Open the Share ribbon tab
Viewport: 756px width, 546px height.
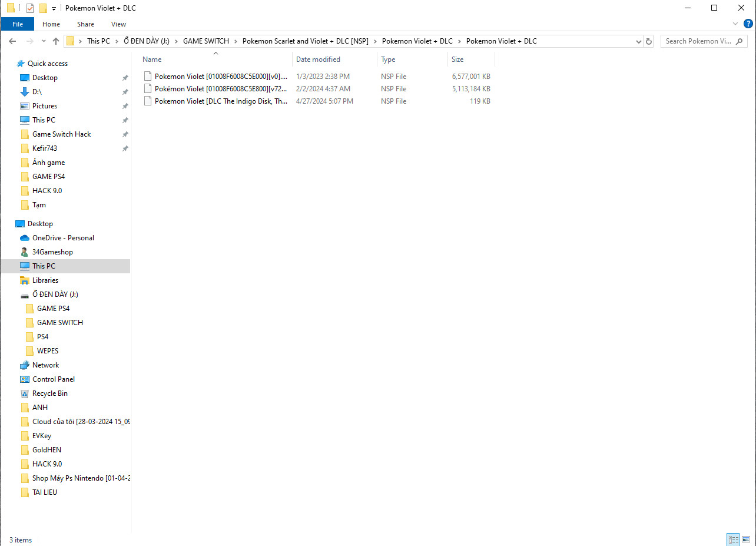click(85, 24)
